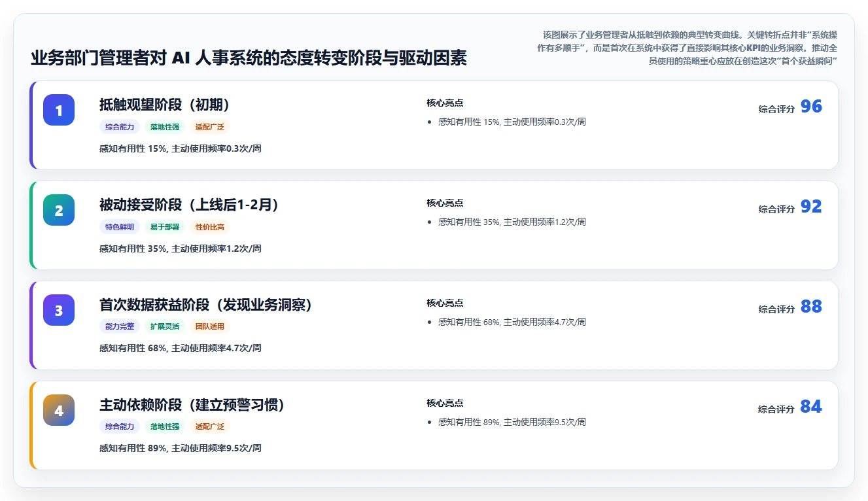
Task: Click bold text 感知有用性 89%, 主动使用频率9.5次/周
Action: 181,448
